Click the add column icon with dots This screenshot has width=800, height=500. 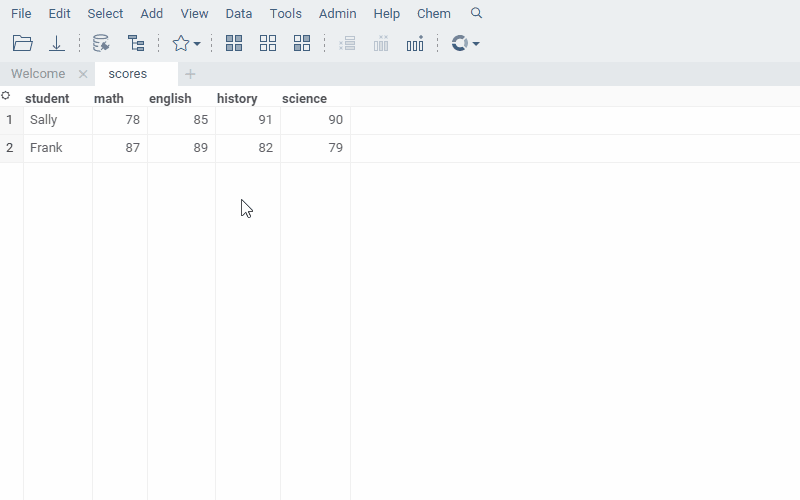pos(415,43)
